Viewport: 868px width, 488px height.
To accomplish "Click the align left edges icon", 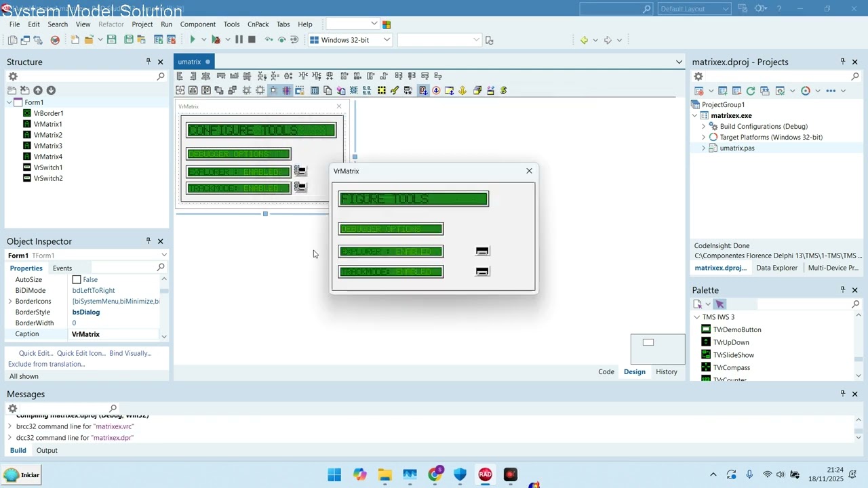I will (180, 76).
